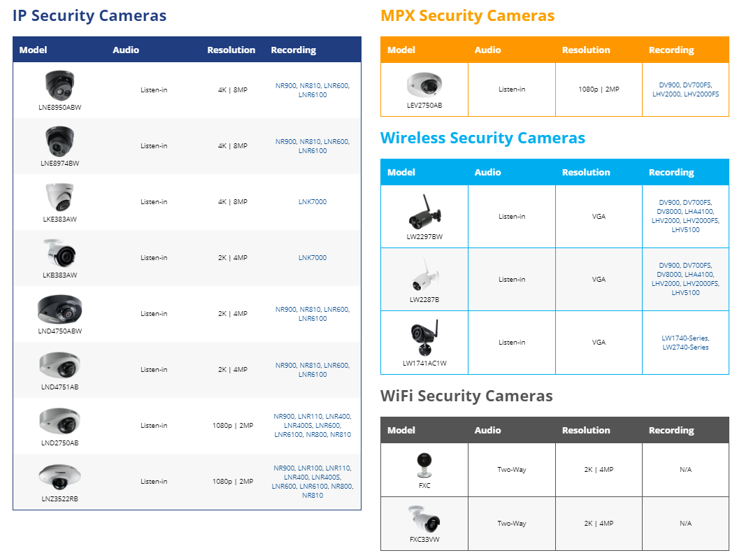Select the LW1741AC1W camera image
This screenshot has height=560, width=751.
click(424, 338)
